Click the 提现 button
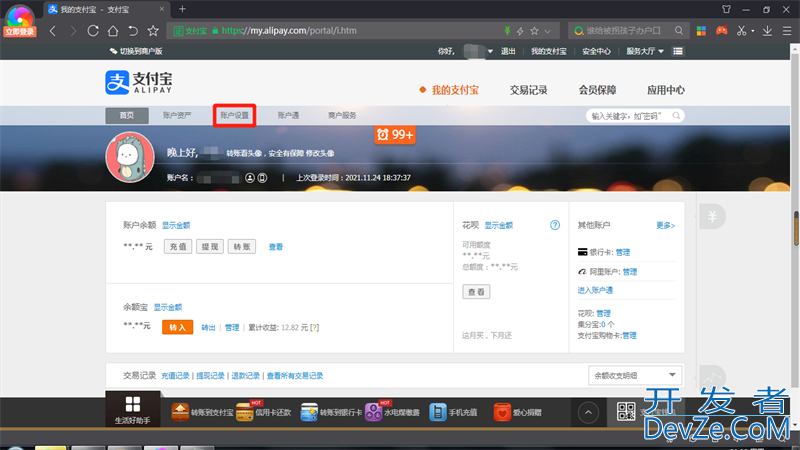The image size is (800, 450). point(210,246)
